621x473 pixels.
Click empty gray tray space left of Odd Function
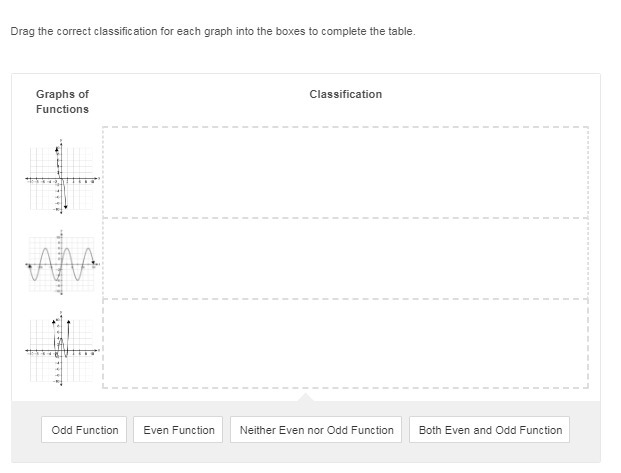point(28,430)
